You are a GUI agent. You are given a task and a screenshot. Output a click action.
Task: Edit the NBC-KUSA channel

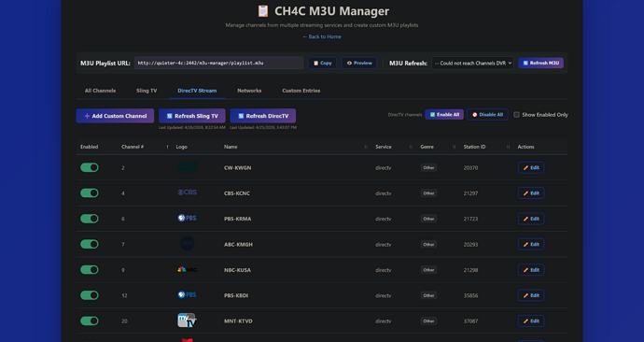[531, 270]
